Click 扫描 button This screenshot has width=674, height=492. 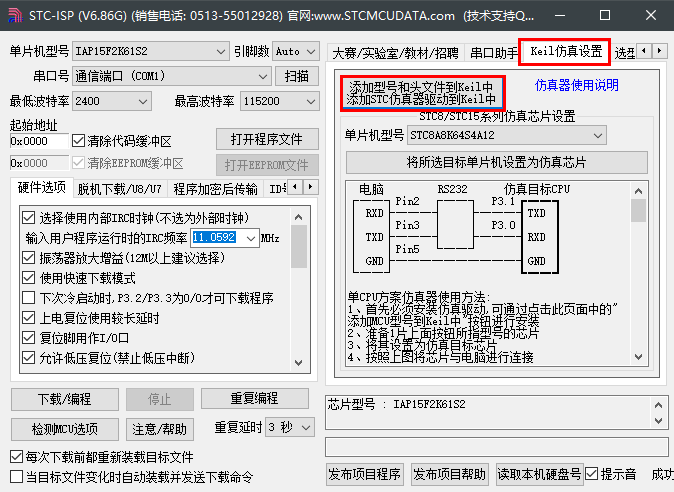click(297, 76)
